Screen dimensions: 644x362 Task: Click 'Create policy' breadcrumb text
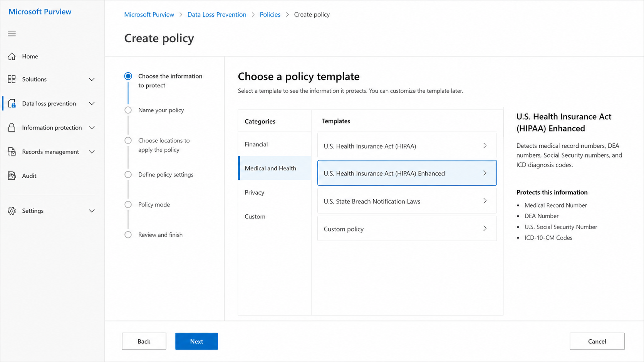tap(312, 15)
